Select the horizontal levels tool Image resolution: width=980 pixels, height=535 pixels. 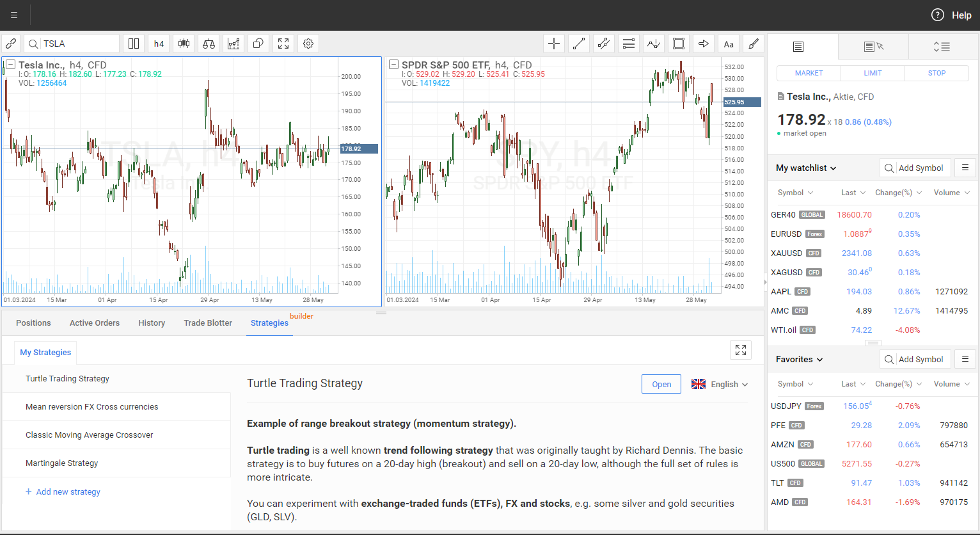629,44
